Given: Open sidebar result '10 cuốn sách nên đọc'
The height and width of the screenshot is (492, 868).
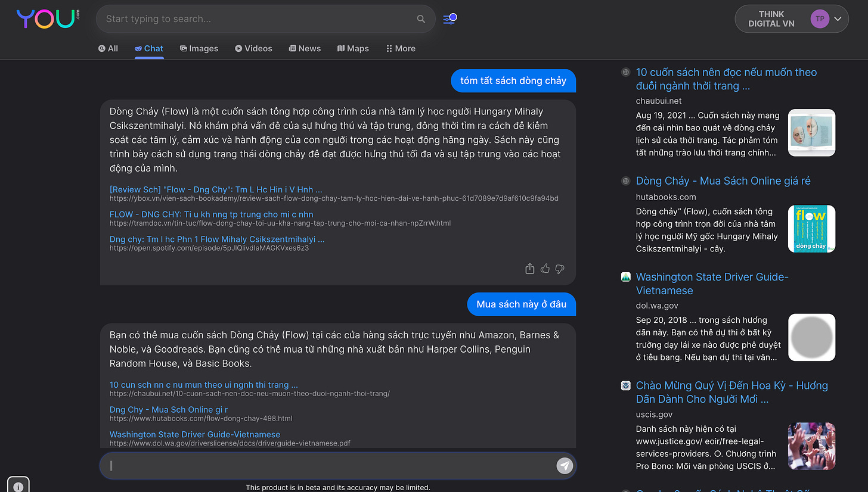Looking at the screenshot, I should (726, 79).
